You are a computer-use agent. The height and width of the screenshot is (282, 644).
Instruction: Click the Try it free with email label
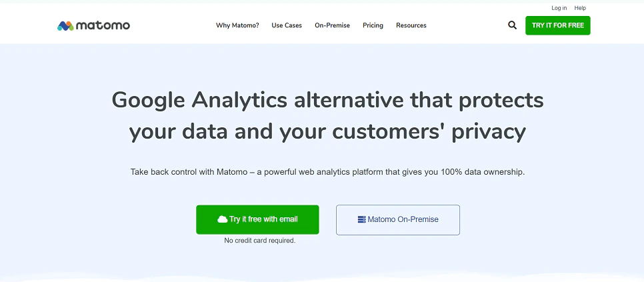click(263, 219)
